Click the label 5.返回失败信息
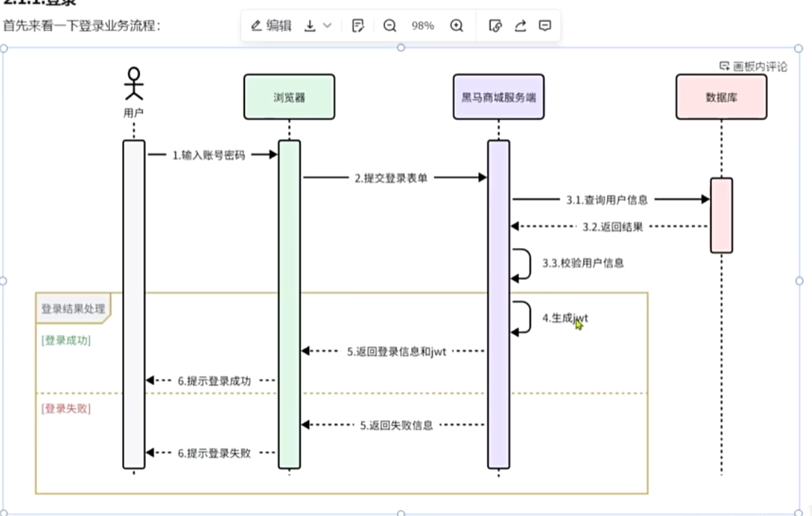This screenshot has width=812, height=516. (396, 425)
